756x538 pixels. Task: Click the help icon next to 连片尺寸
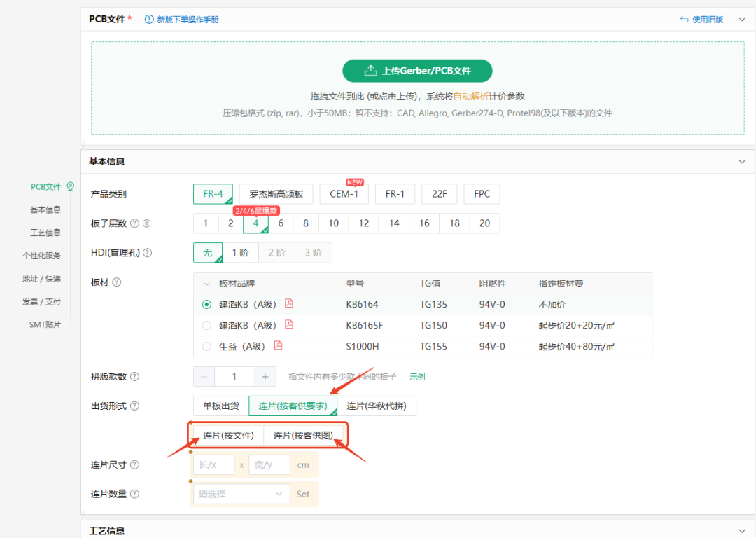[x=135, y=464]
